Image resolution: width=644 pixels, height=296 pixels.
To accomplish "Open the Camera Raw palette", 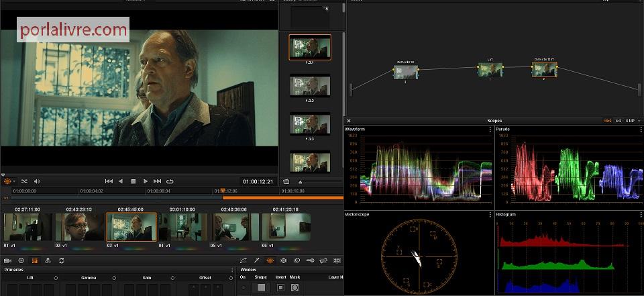I will 7,260.
